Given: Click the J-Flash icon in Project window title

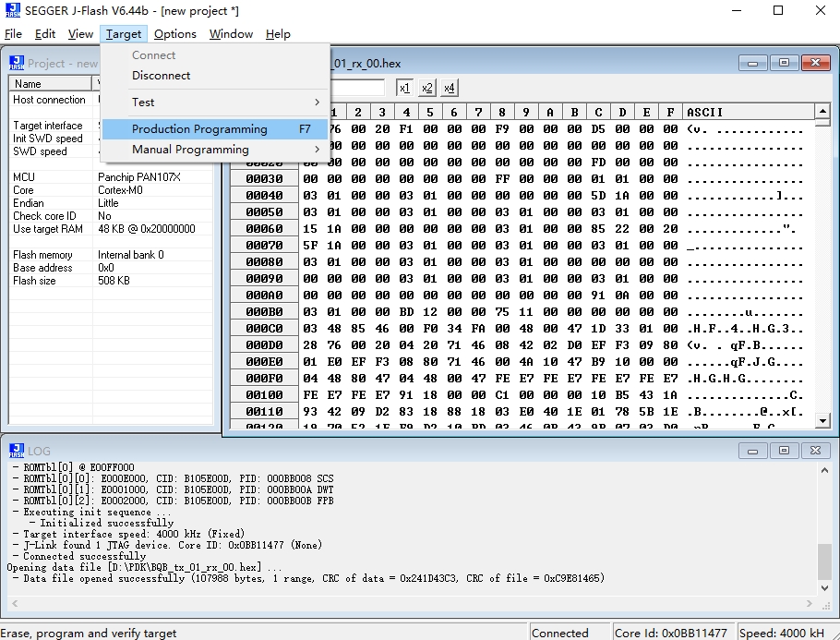Looking at the screenshot, I should (x=17, y=63).
